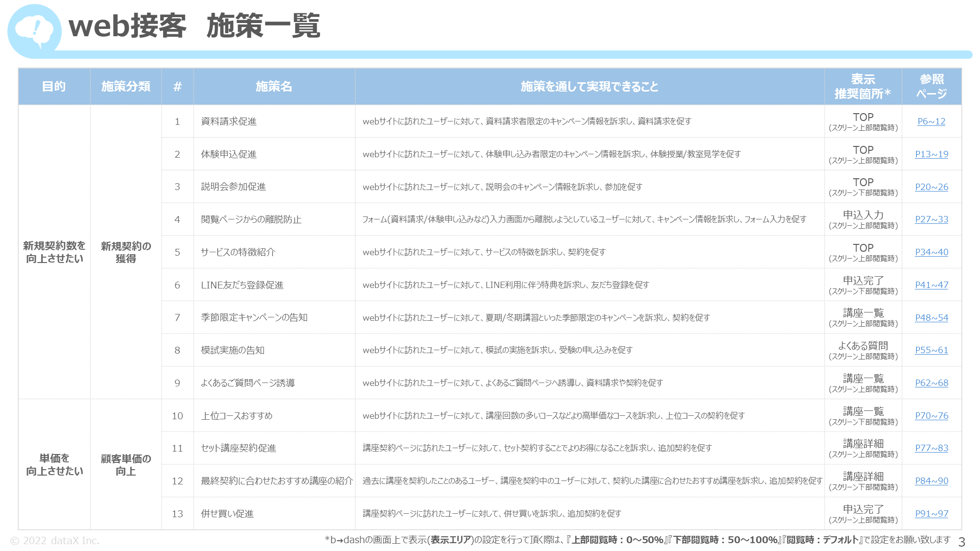Select the 目的 column header
This screenshot has width=980, height=551.
[54, 87]
